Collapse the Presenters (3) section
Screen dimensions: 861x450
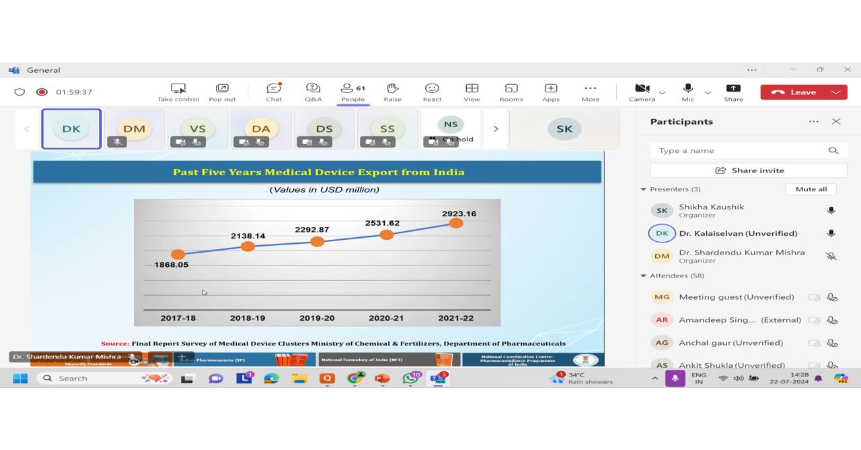pos(644,189)
